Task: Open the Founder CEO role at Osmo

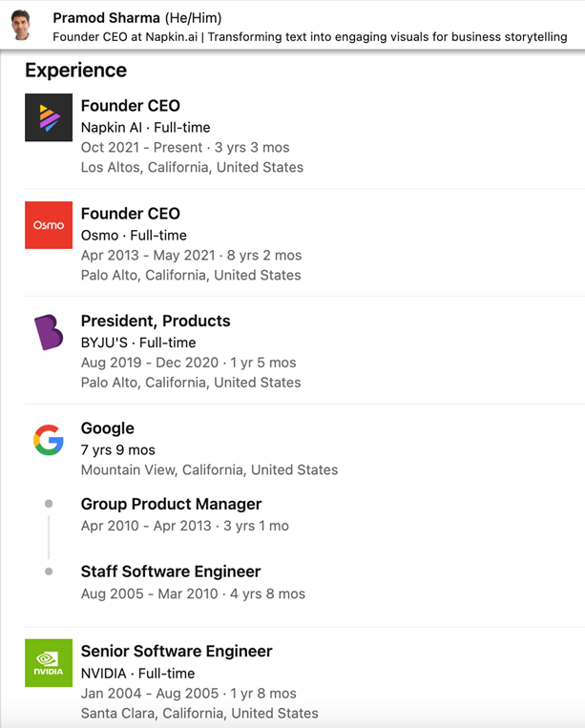Action: click(x=130, y=214)
